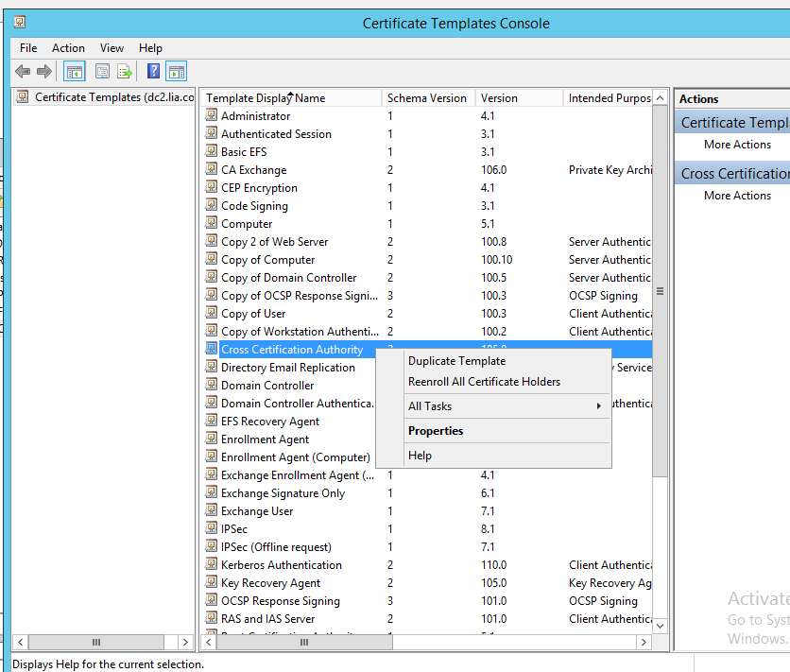Open the Action menu in menu bar
This screenshot has height=672, width=790.
[68, 48]
